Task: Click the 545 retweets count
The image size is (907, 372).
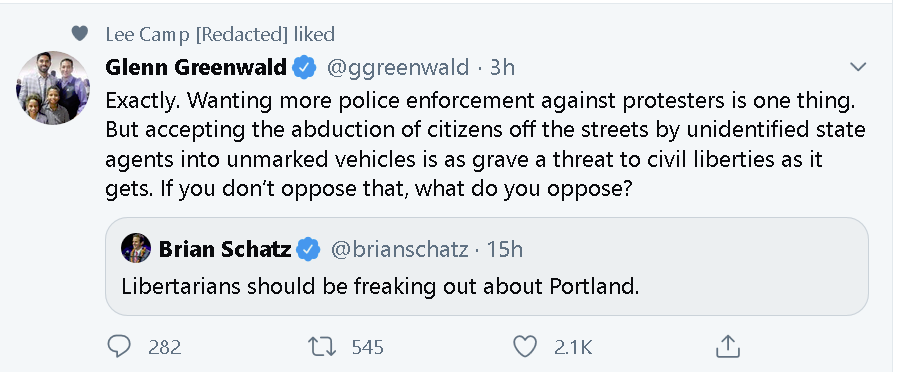Action: [367, 347]
